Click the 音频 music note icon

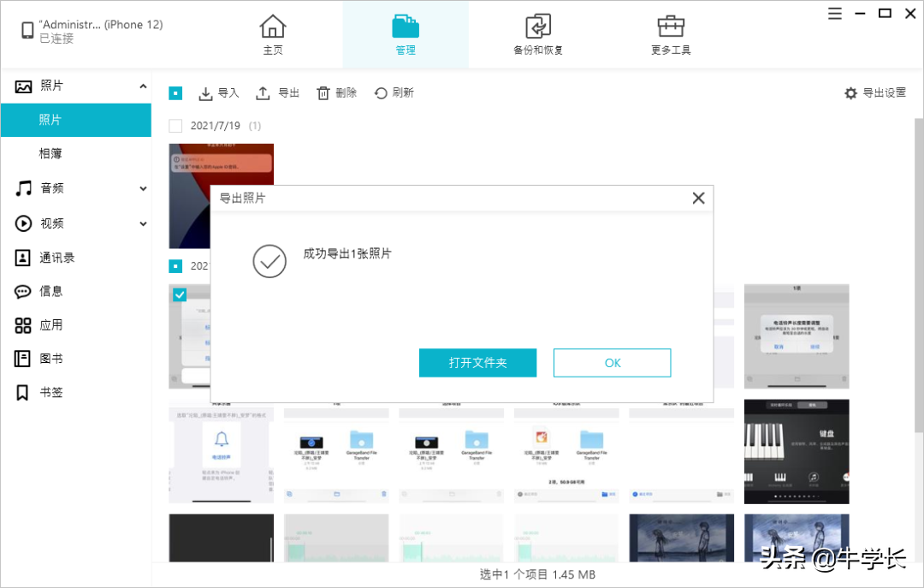point(23,188)
